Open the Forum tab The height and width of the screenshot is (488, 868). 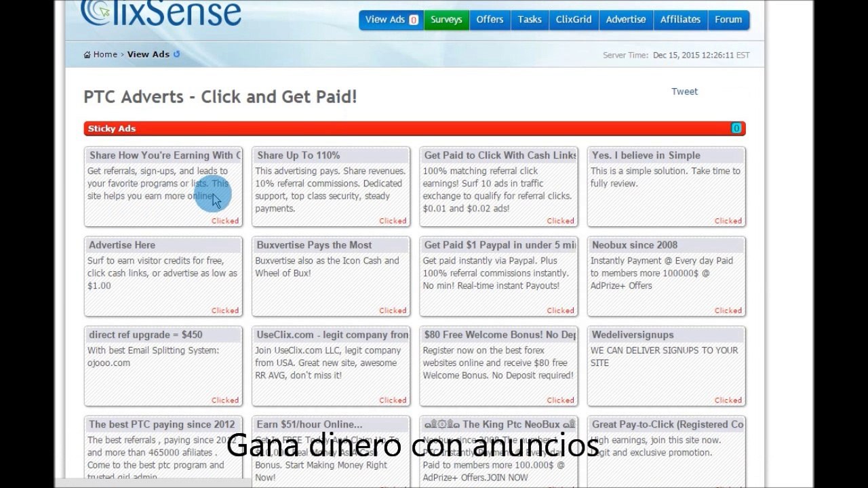click(x=728, y=20)
